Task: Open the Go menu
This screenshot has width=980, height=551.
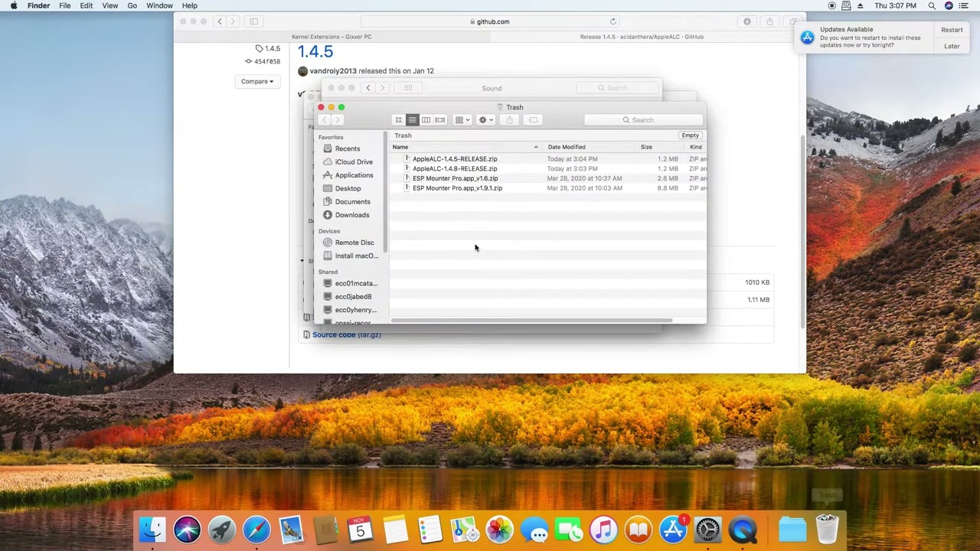Action: coord(132,5)
